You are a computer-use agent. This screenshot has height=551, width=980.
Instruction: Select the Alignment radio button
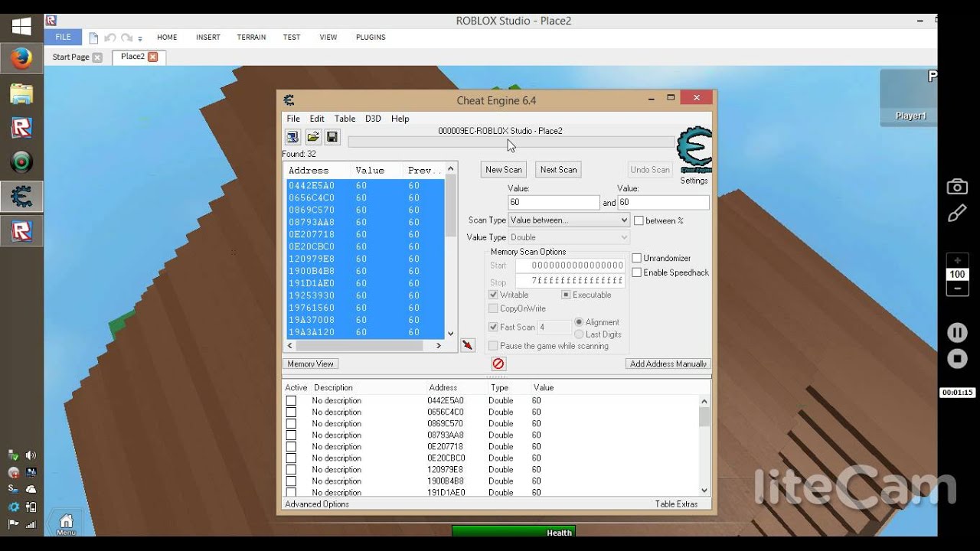(x=579, y=322)
